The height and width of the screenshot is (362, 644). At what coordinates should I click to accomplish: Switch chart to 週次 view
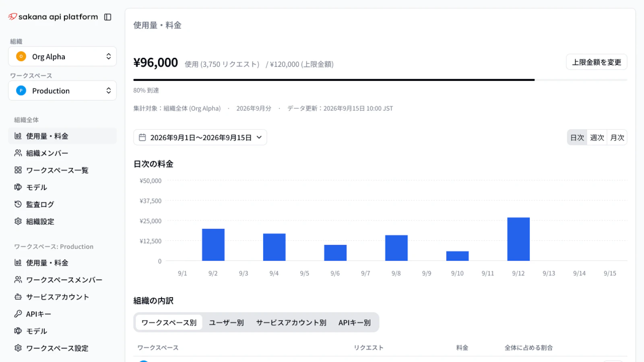[597, 138]
